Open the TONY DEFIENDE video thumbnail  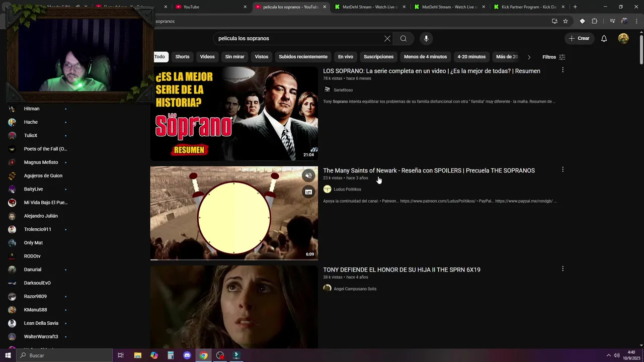click(x=234, y=307)
